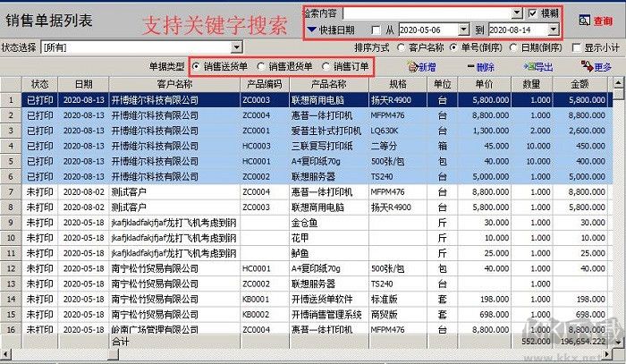Click the 新增 add-new button
This screenshot has width=626, height=364.
tap(421, 67)
